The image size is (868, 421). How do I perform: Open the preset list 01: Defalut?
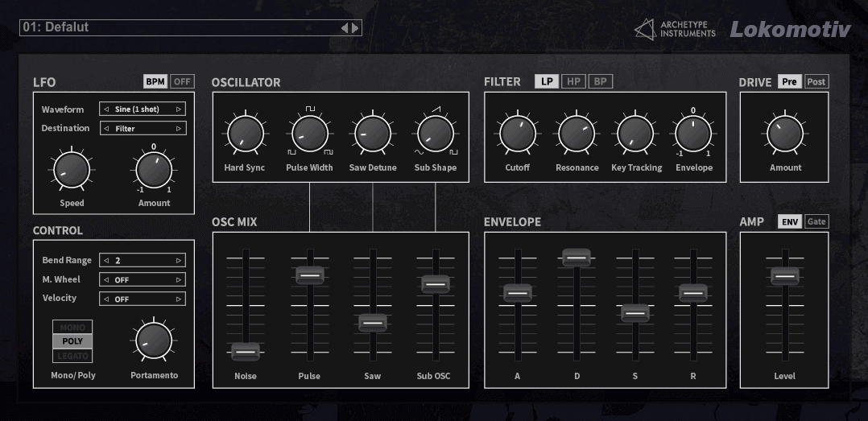click(190, 27)
